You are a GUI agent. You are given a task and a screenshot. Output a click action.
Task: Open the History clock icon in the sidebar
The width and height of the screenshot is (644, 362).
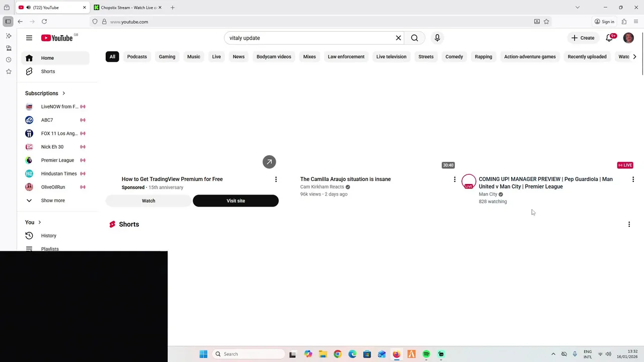click(x=29, y=236)
